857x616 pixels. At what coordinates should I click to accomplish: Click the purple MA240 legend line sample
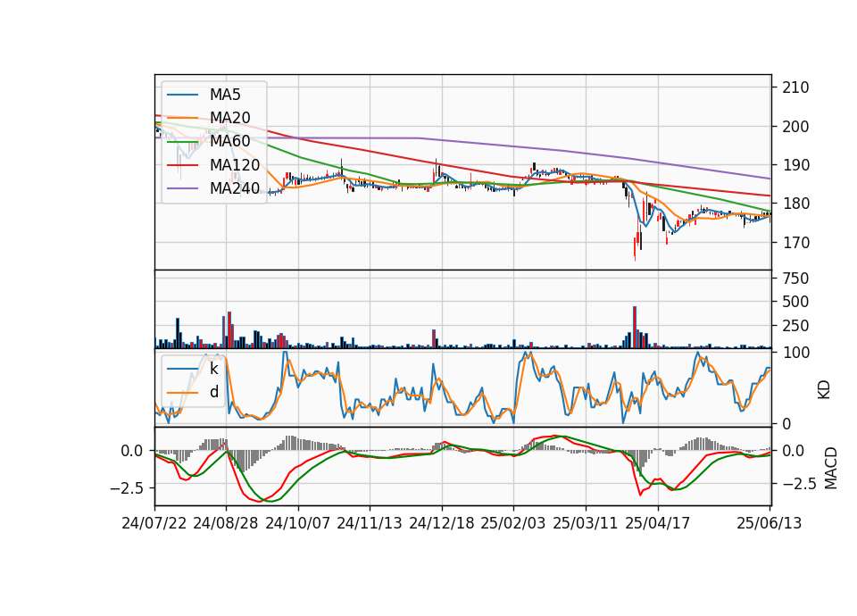tap(182, 188)
